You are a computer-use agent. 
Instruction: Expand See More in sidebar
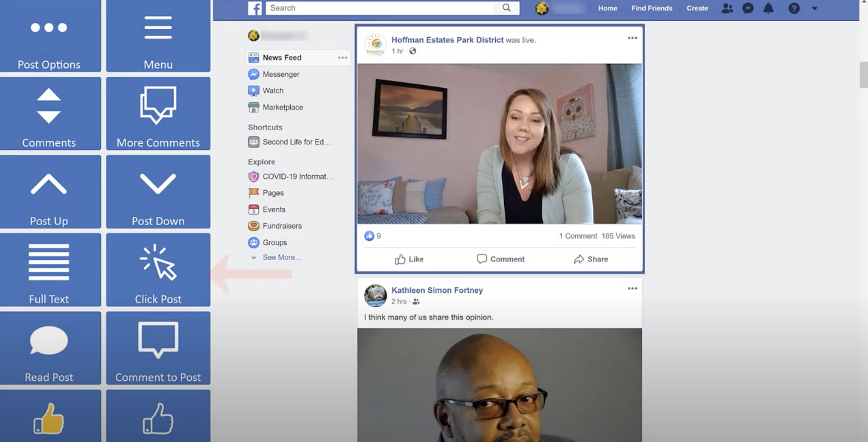coord(281,257)
